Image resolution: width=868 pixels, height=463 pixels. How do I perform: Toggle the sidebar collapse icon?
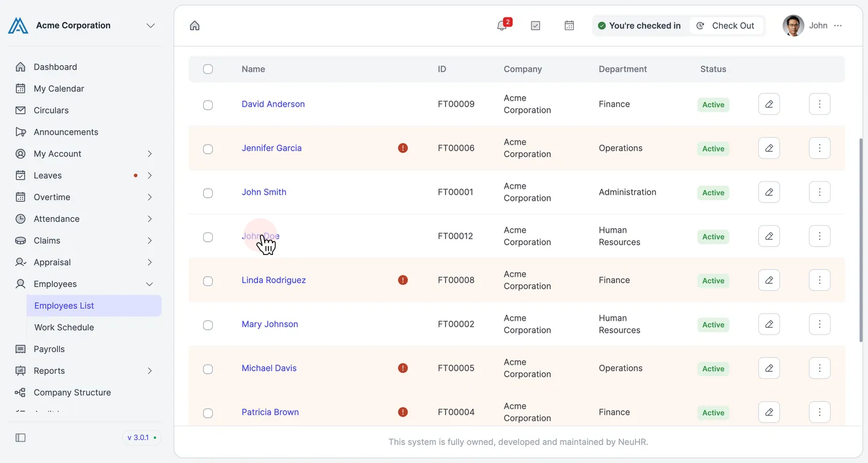click(x=20, y=438)
